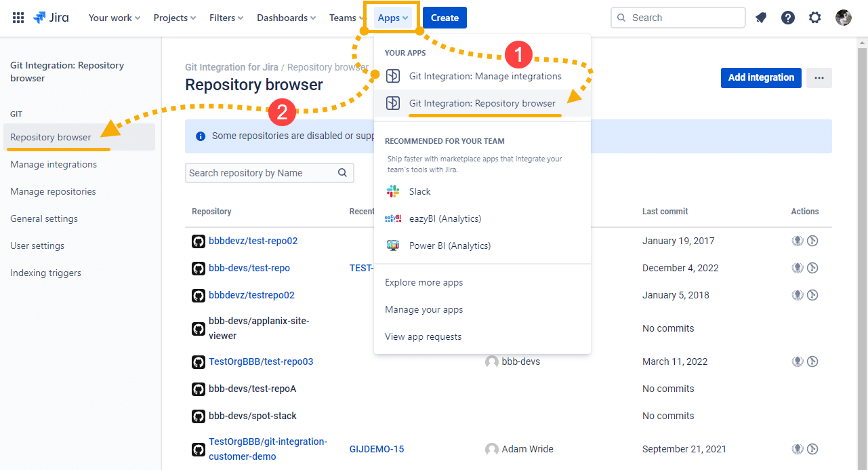Click the magnifier icon in repository search
Viewport: 868px width, 470px height.
click(x=343, y=173)
